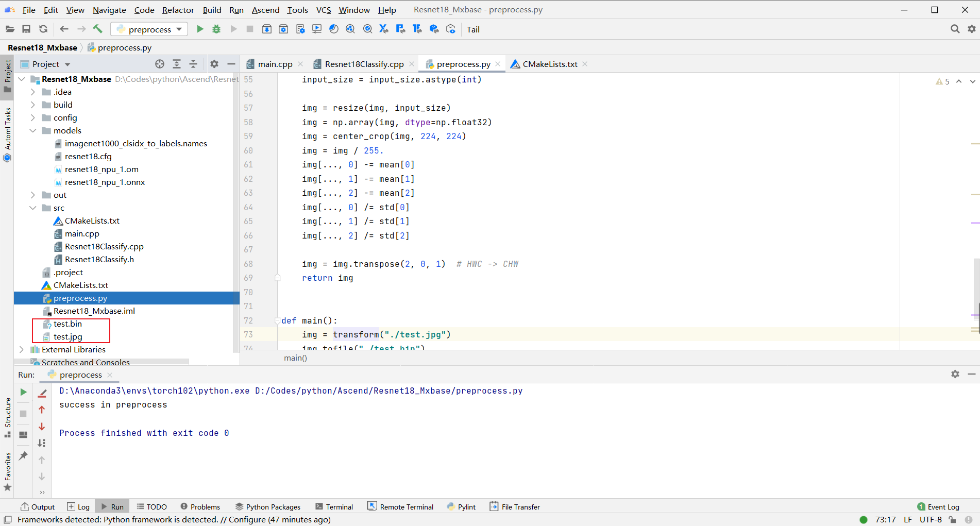Switch to main.cpp editor tab

point(275,64)
